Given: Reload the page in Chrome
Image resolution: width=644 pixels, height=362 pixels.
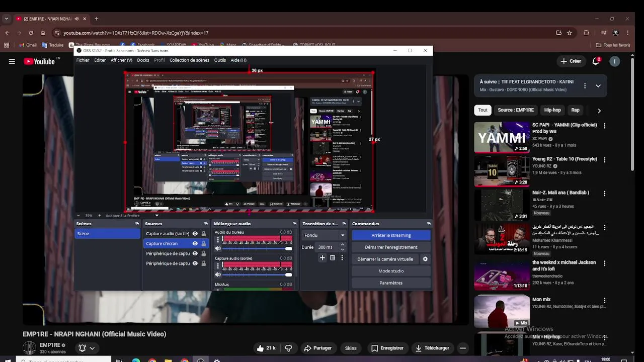Looking at the screenshot, I should (x=31, y=33).
